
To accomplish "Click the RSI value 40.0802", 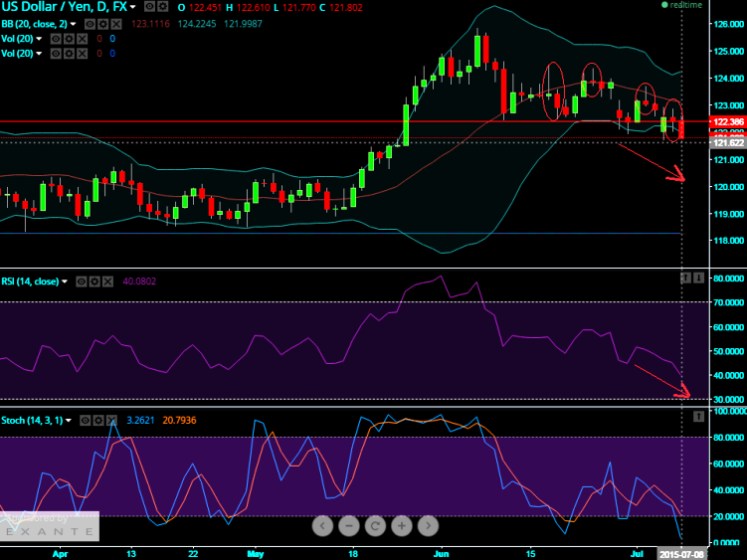I will tap(139, 281).
